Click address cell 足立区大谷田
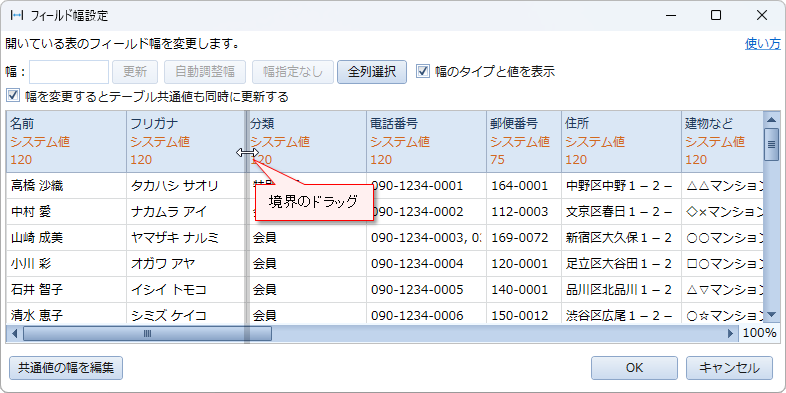 tap(622, 264)
